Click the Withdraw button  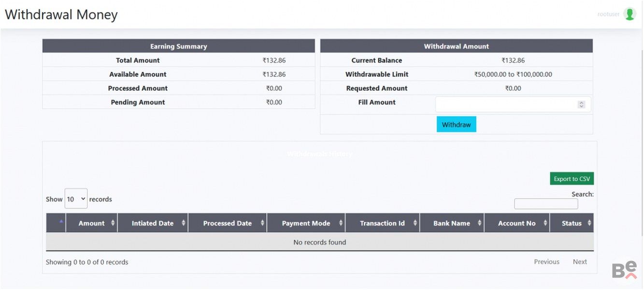click(456, 124)
